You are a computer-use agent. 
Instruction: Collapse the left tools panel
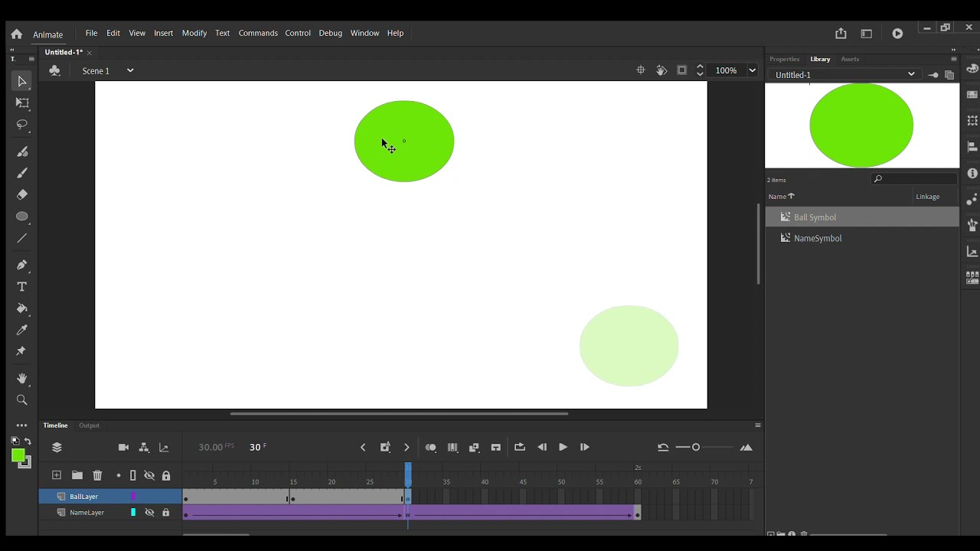point(12,50)
